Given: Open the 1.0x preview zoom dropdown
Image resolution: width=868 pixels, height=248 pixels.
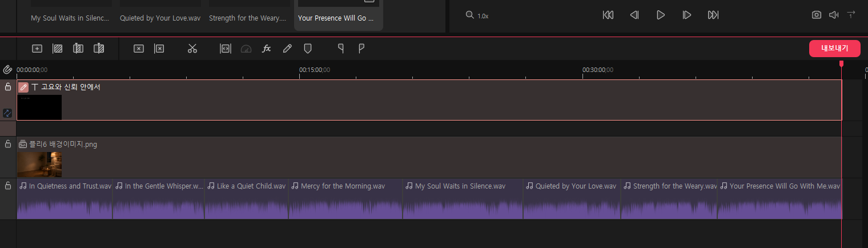Looking at the screenshot, I should (483, 16).
